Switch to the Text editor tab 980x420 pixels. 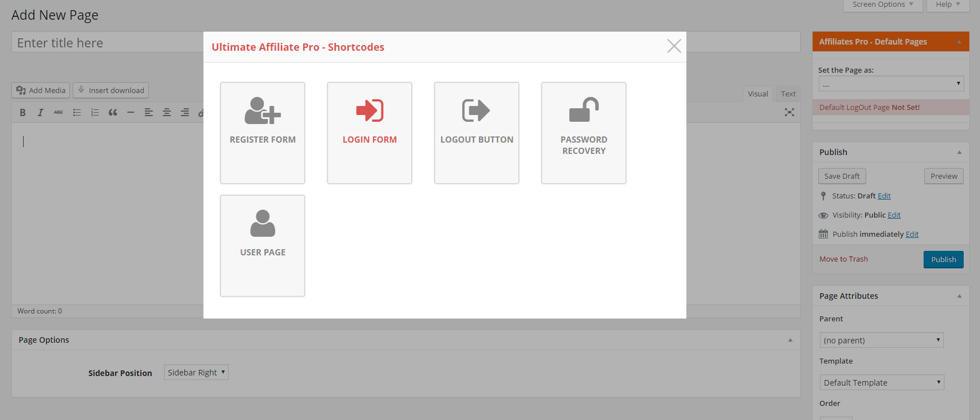[788, 94]
